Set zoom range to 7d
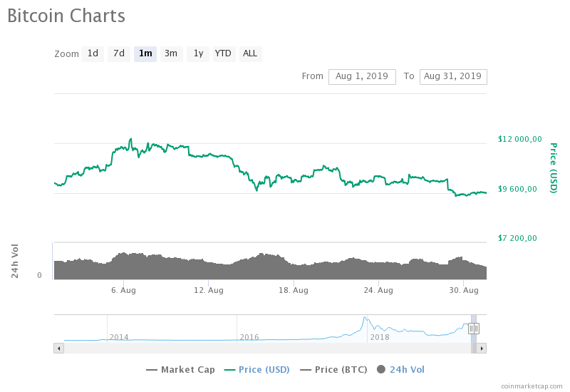This screenshot has width=570, height=392. point(119,53)
